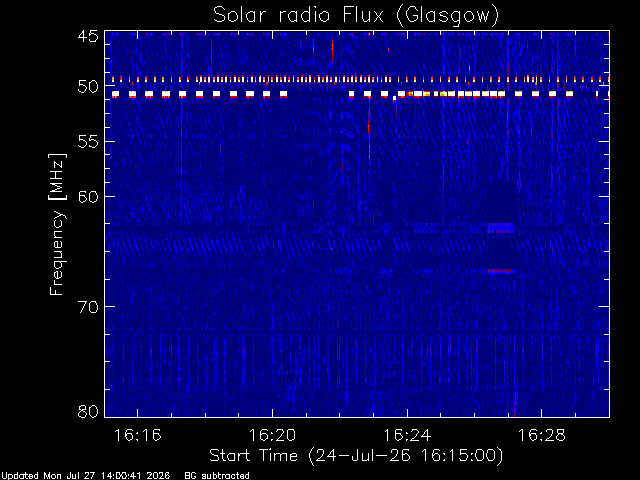This screenshot has height=480, width=640.
Task: Select the 16:16 time axis label
Action: point(138,435)
